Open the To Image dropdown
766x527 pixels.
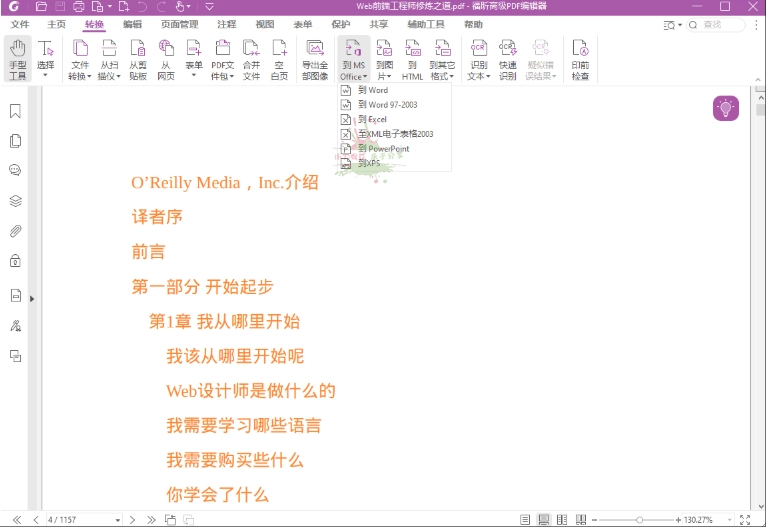click(384, 60)
